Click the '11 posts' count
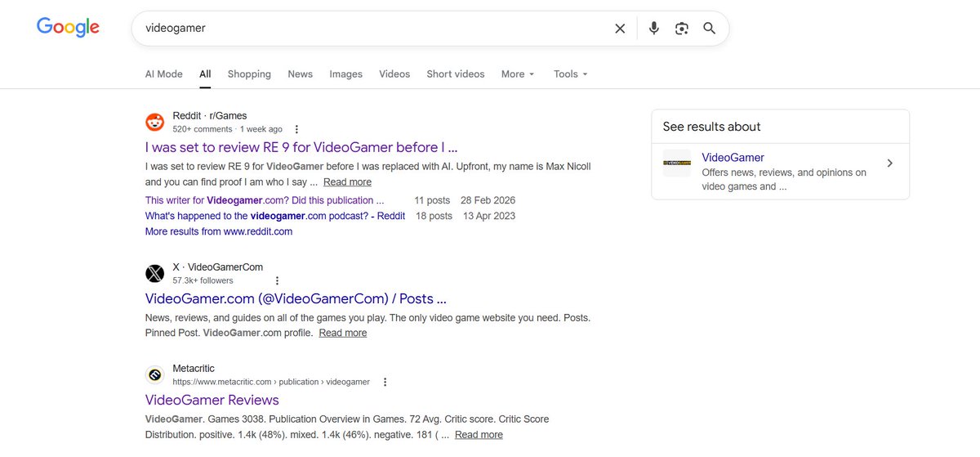This screenshot has width=980, height=457. point(432,200)
